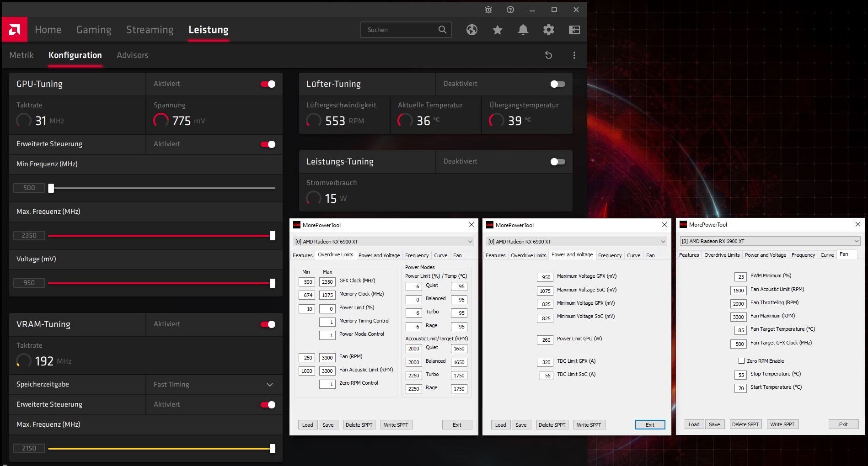Open GPU dropdown in third MorePowerTool window
Viewport: 868px width, 466px height.
[770, 241]
